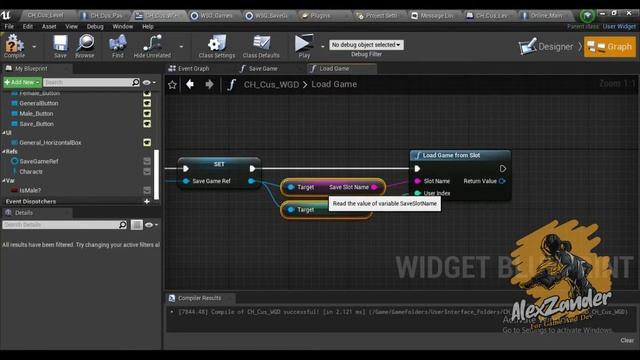Image resolution: width=640 pixels, height=360 pixels.
Task: Toggle IsMale? visibility eye
Action: pos(147,190)
